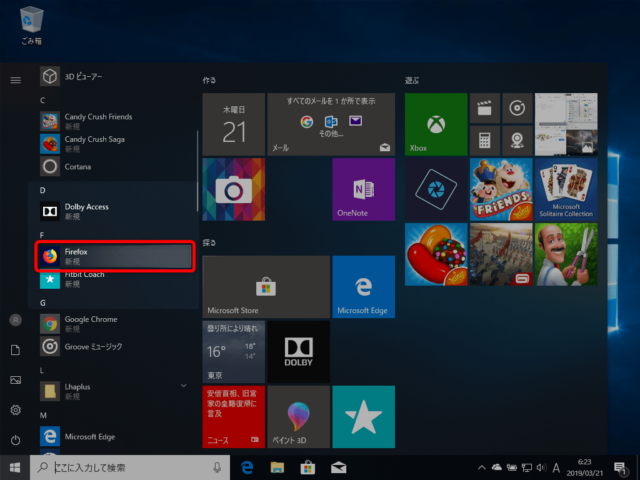Open the Photos tile
Screen dimensions: 640x480
pos(566,124)
